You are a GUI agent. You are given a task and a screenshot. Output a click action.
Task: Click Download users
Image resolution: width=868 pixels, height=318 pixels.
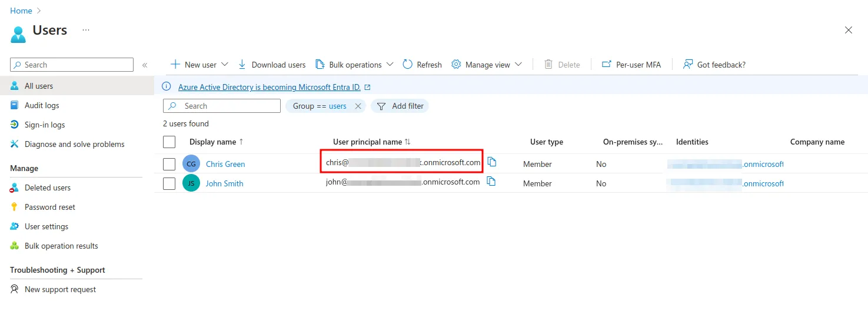point(272,65)
